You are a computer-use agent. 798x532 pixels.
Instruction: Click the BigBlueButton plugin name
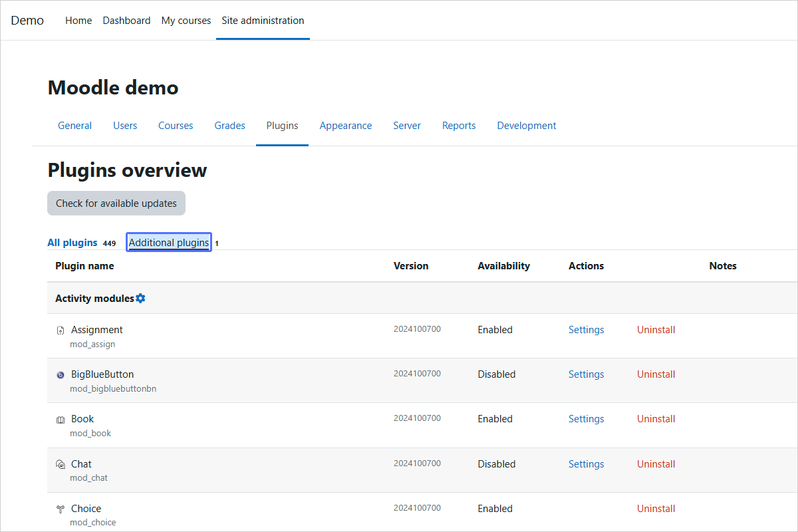102,374
